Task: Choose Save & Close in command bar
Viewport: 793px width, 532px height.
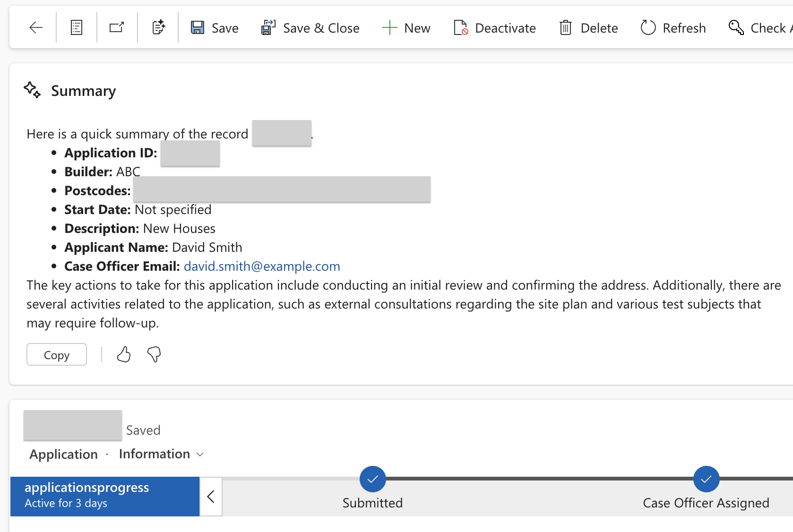Action: tap(321, 28)
